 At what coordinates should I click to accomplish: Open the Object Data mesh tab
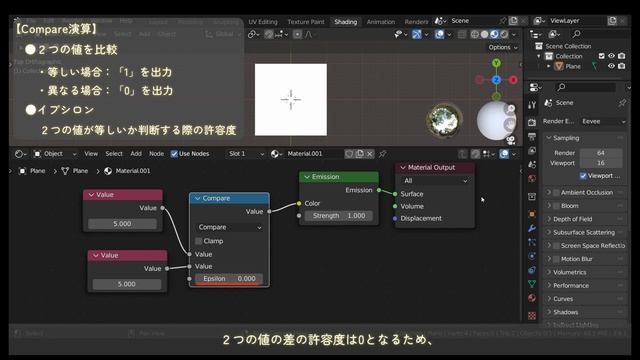click(531, 284)
